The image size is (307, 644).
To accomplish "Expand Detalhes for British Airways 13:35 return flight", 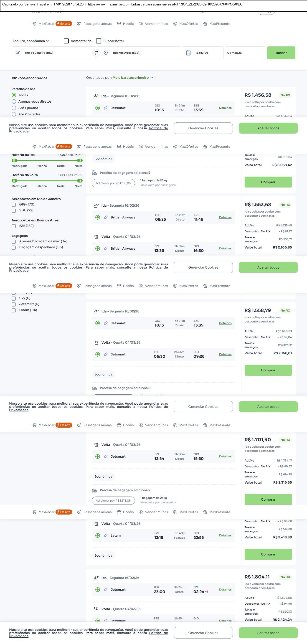I will click(x=225, y=248).
